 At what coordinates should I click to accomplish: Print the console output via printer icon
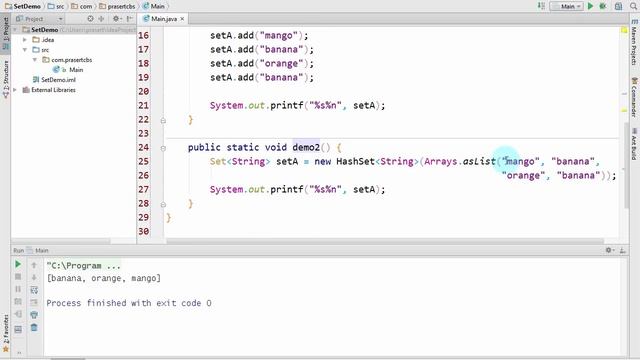34,315
